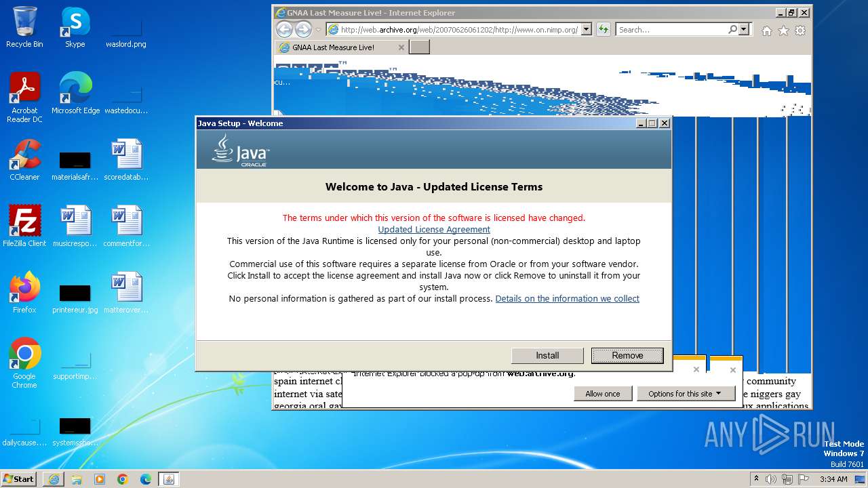Open musicrespo... Word document

tap(75, 226)
